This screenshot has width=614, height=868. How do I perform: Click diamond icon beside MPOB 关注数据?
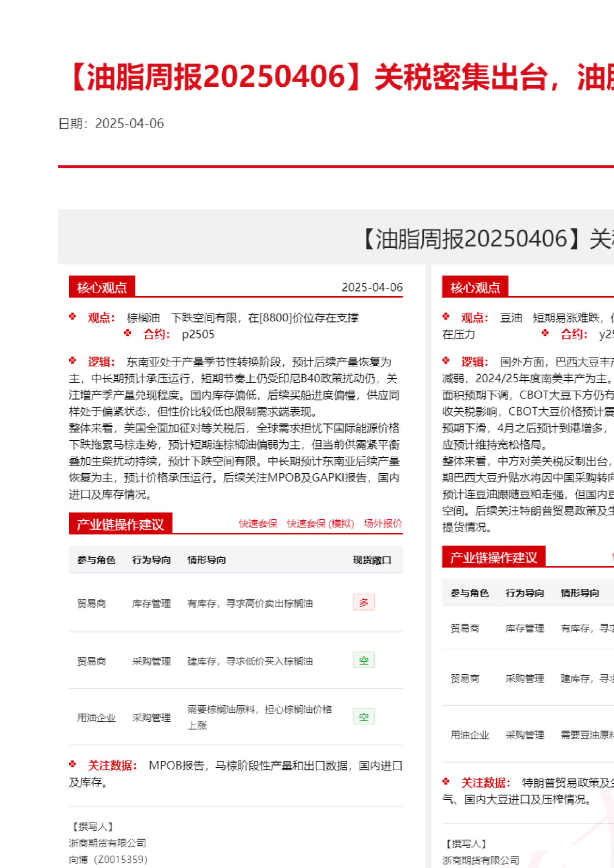point(72,764)
